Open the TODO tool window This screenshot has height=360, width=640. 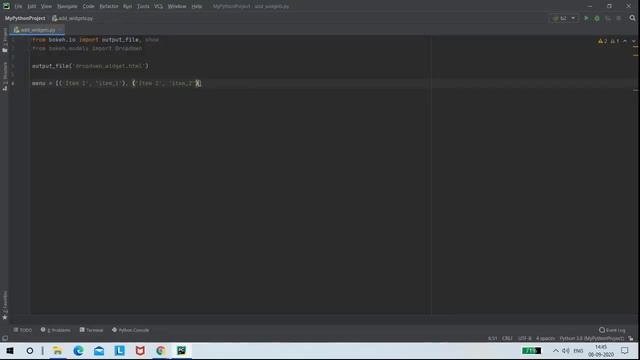tap(23, 330)
